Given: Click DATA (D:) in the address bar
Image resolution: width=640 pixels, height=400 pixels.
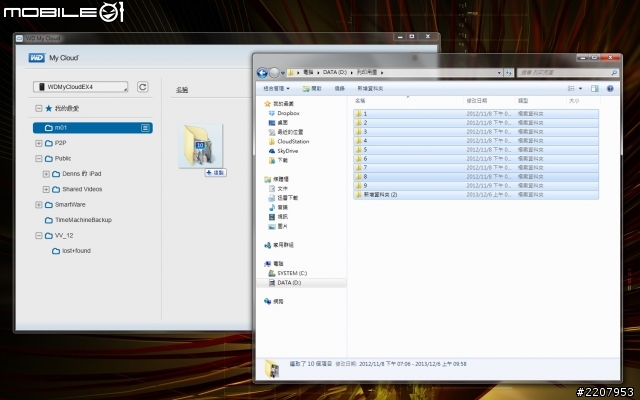Looking at the screenshot, I should pyautogui.click(x=335, y=72).
